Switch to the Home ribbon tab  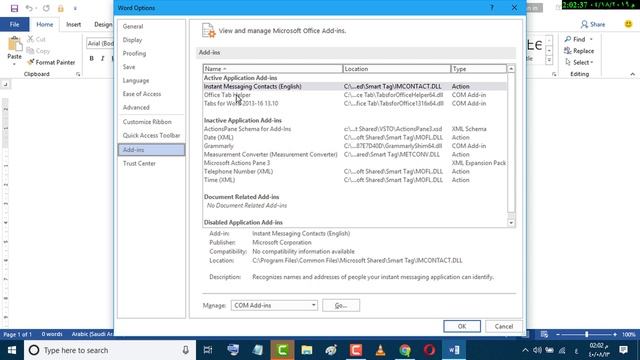(x=44, y=24)
